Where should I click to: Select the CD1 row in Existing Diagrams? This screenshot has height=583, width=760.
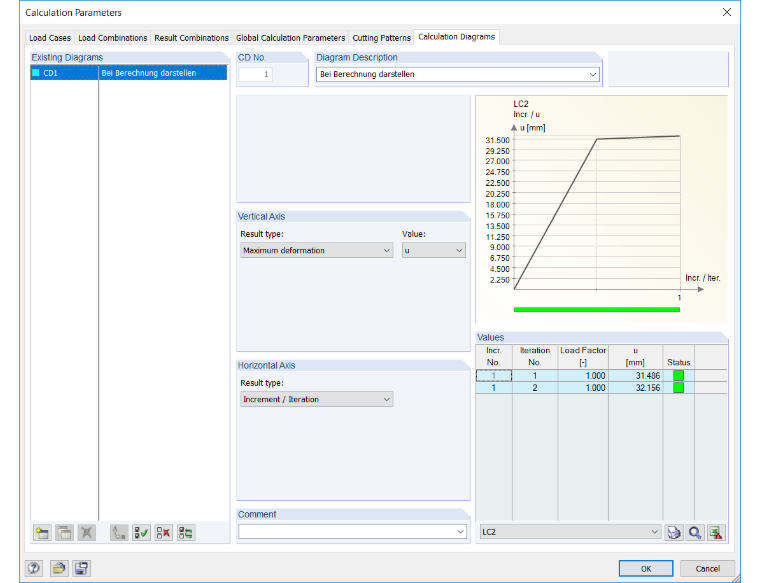128,73
